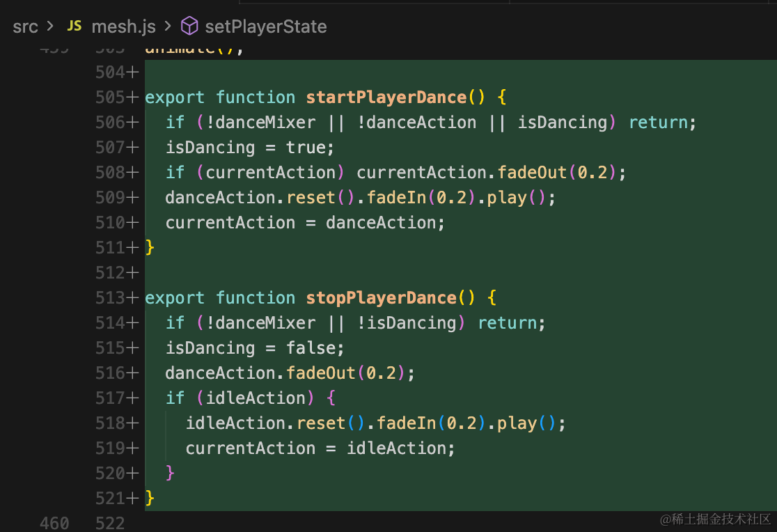Click 'currentAction.fadeOut(0.2);' on line 508

(491, 173)
